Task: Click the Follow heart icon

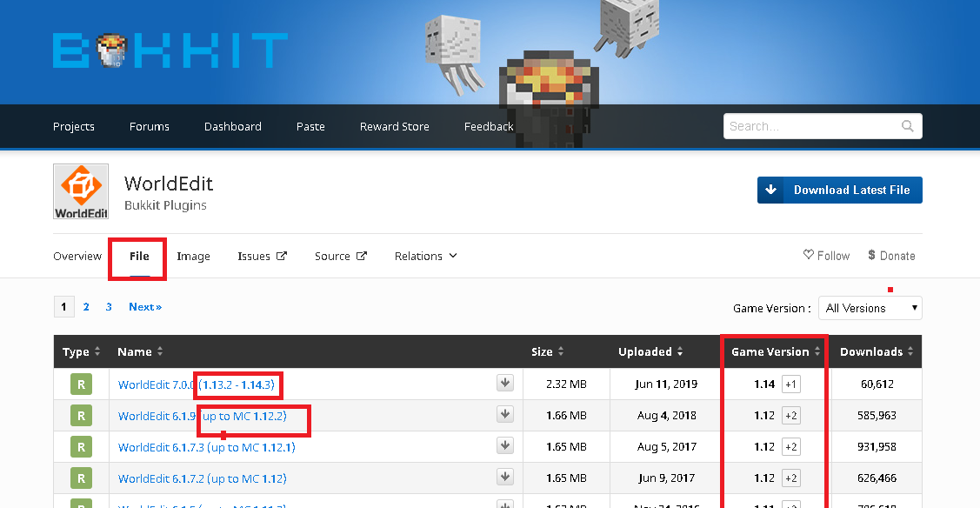Action: [808, 255]
